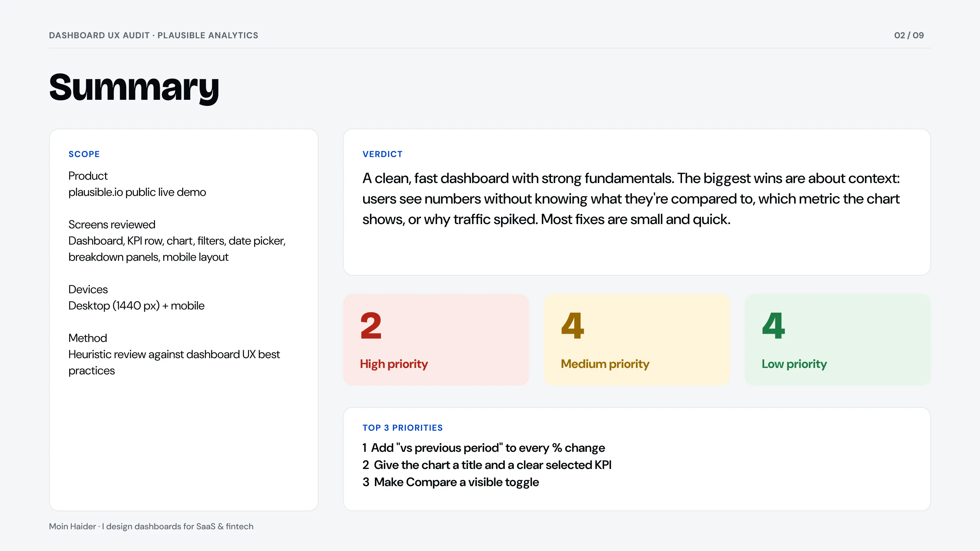Click the 'Devices' label
Viewport: 980px width, 551px height.
(x=88, y=289)
